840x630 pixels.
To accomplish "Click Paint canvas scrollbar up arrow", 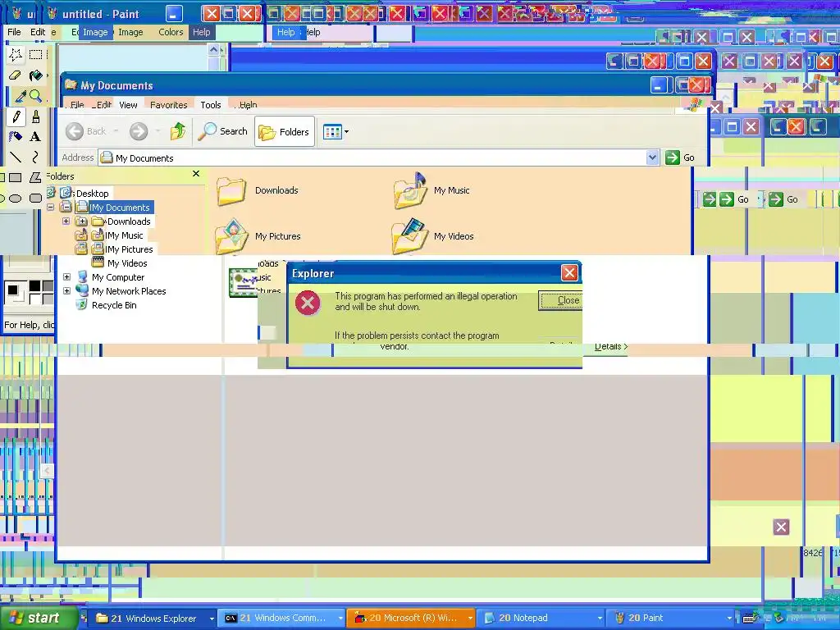I will point(214,50).
